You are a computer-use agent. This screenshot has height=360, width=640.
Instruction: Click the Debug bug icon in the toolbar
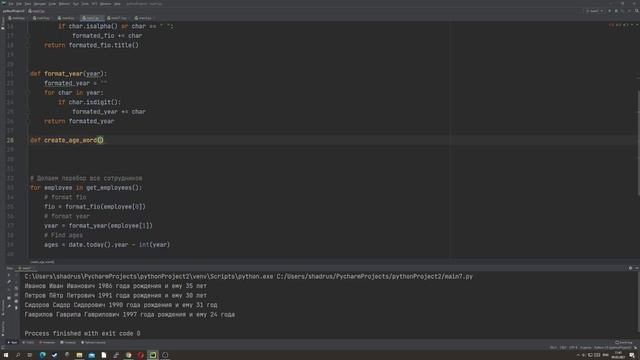(x=616, y=11)
